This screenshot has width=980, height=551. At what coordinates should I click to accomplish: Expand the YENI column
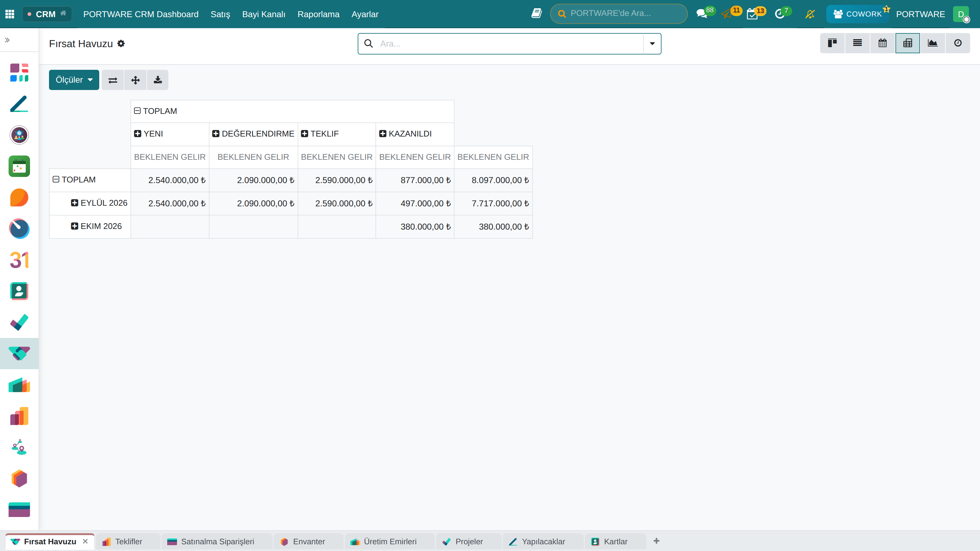138,133
